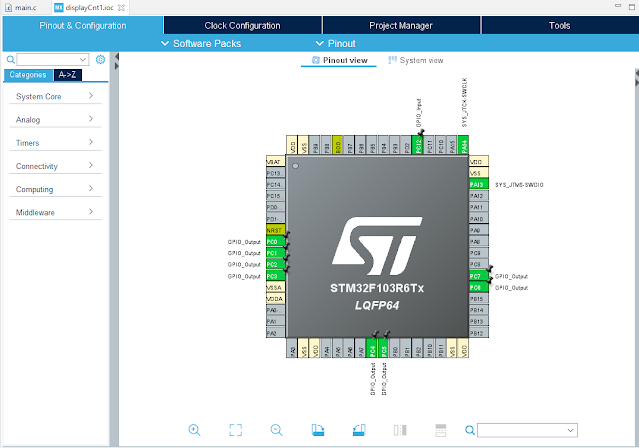639x448 pixels.
Task: Click the search magnifier in the left panel
Action: pos(11,60)
